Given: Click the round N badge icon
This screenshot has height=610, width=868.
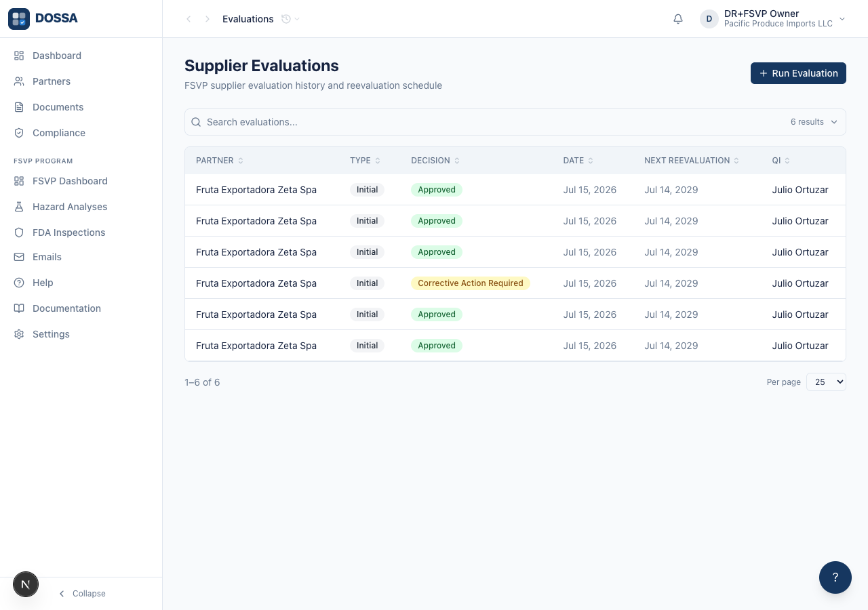Looking at the screenshot, I should 26,584.
